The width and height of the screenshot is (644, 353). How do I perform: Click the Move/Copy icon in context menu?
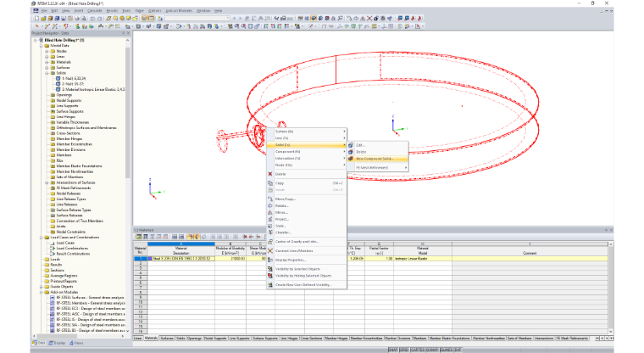(270, 199)
